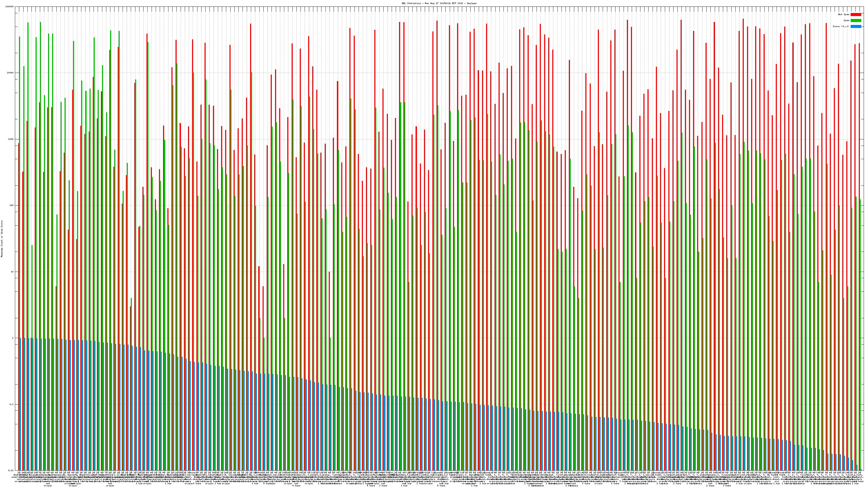Image resolution: width=868 pixels, height=488 pixels.
Task: Click the 10000 y-axis tick label
Action: point(11,73)
